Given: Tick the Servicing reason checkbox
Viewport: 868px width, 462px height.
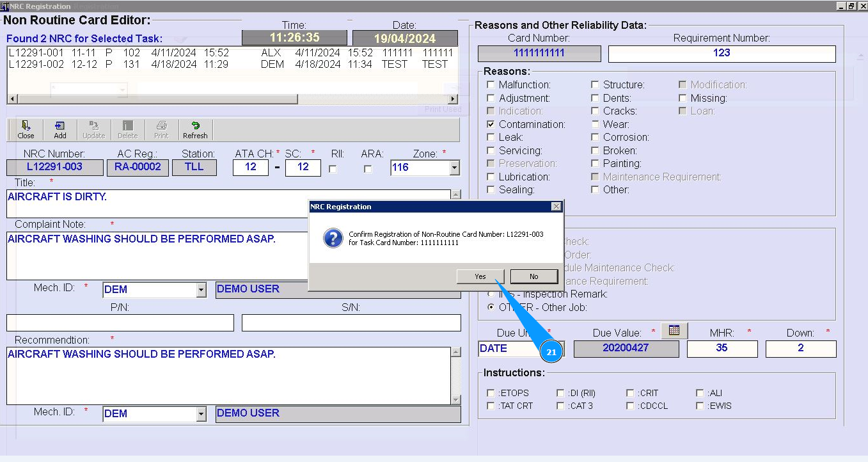Looking at the screenshot, I should coord(491,150).
